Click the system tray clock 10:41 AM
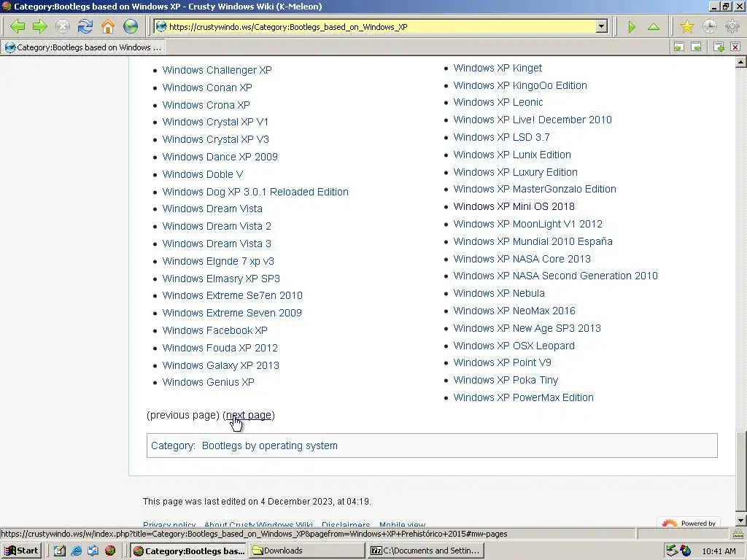This screenshot has width=747, height=560. click(x=719, y=551)
